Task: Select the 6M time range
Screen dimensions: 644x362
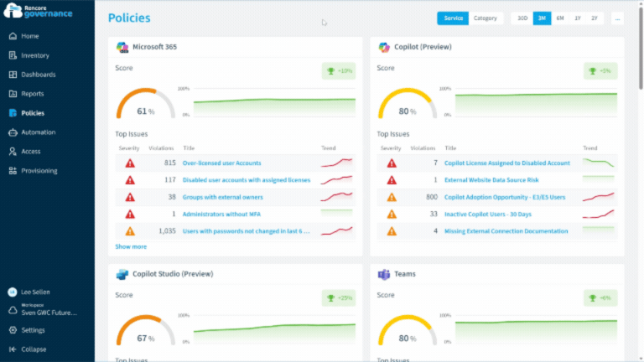Action: coord(560,18)
